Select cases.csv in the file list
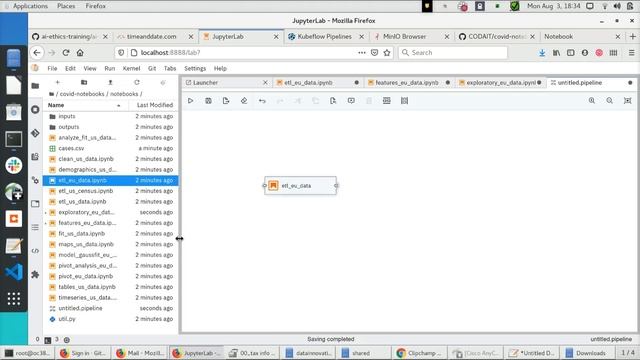 click(x=111, y=148)
